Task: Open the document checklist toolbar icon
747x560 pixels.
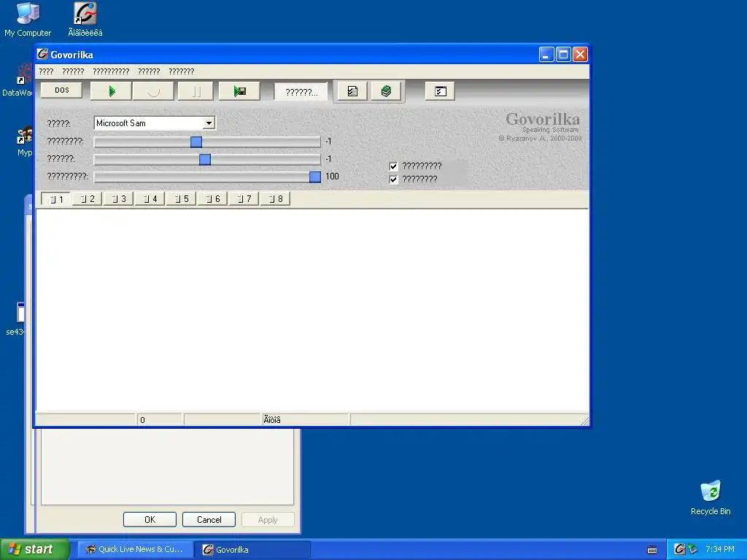Action: 352,91
